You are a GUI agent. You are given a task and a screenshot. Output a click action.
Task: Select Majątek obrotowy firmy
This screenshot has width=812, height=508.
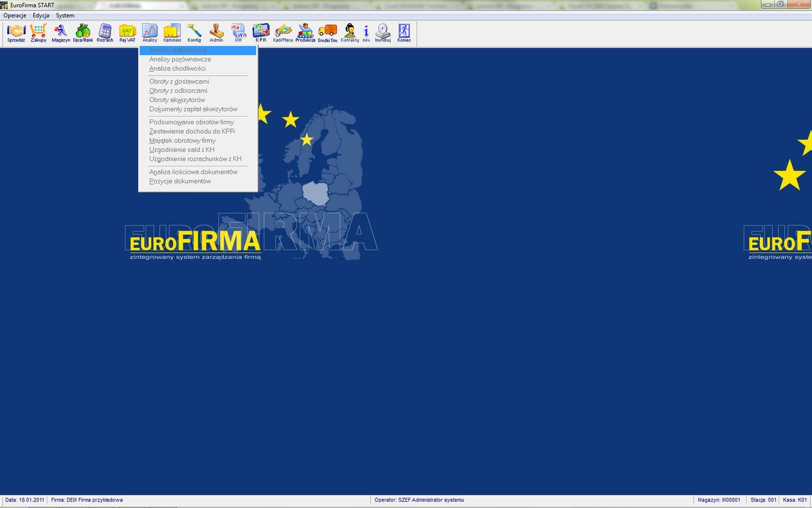click(x=198, y=141)
